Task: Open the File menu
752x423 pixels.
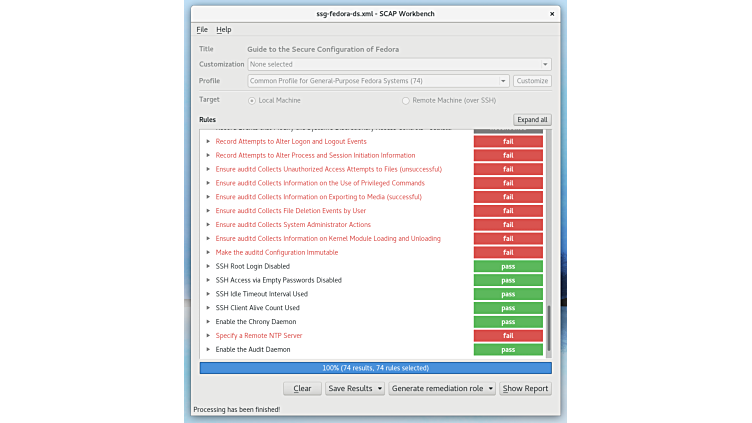Action: 202,30
